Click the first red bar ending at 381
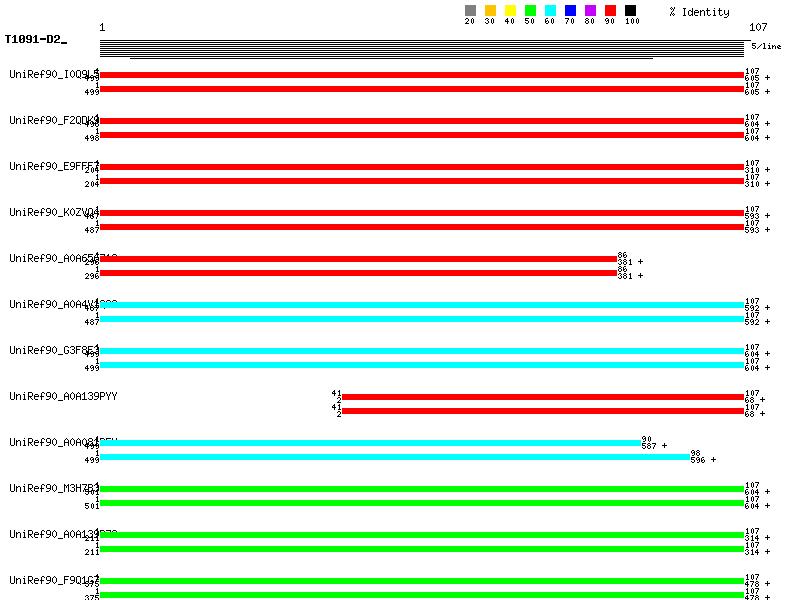 tap(357, 259)
